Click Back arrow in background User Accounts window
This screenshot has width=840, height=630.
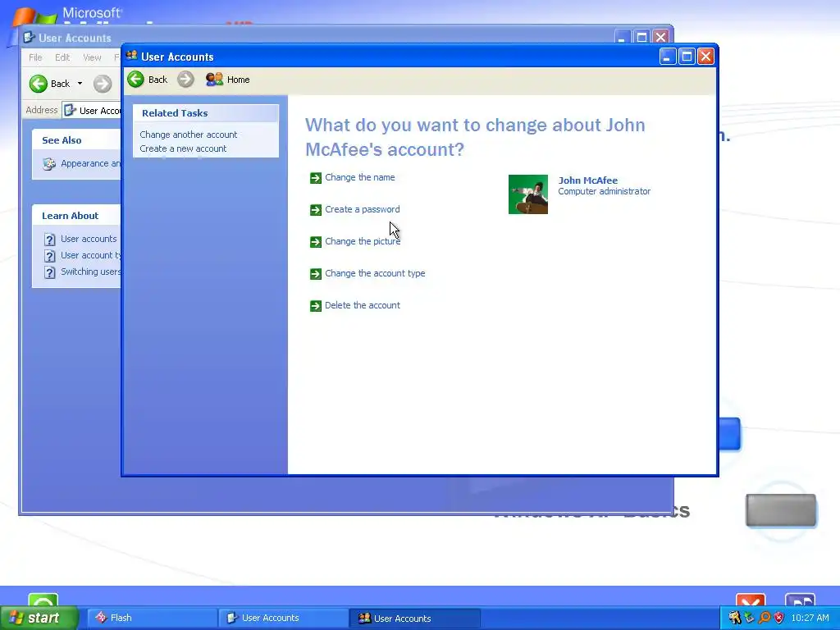click(39, 84)
